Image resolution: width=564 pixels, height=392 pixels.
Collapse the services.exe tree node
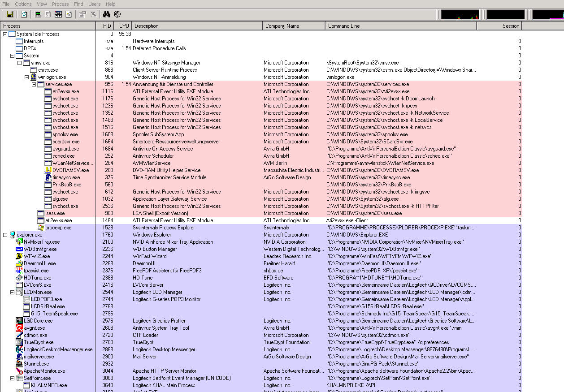pyautogui.click(x=34, y=84)
